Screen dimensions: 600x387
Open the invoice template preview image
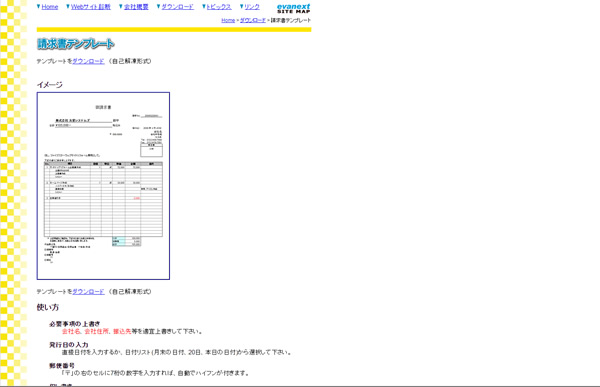point(103,186)
